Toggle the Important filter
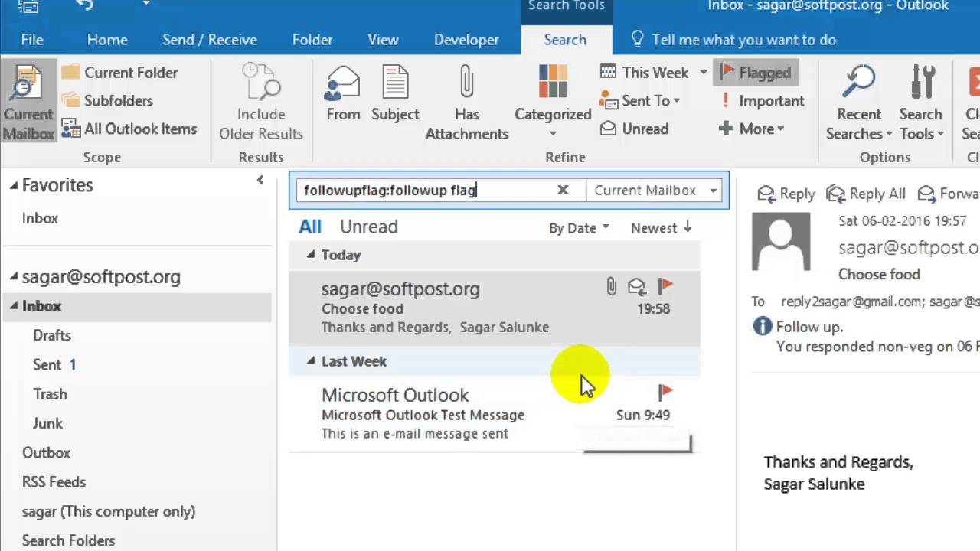The image size is (980, 551). (x=761, y=101)
